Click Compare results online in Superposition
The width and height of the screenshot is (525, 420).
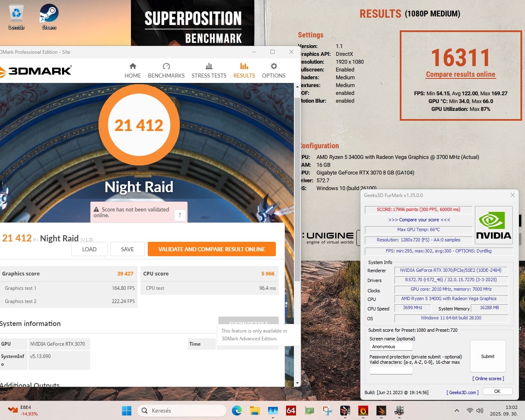[x=461, y=74]
